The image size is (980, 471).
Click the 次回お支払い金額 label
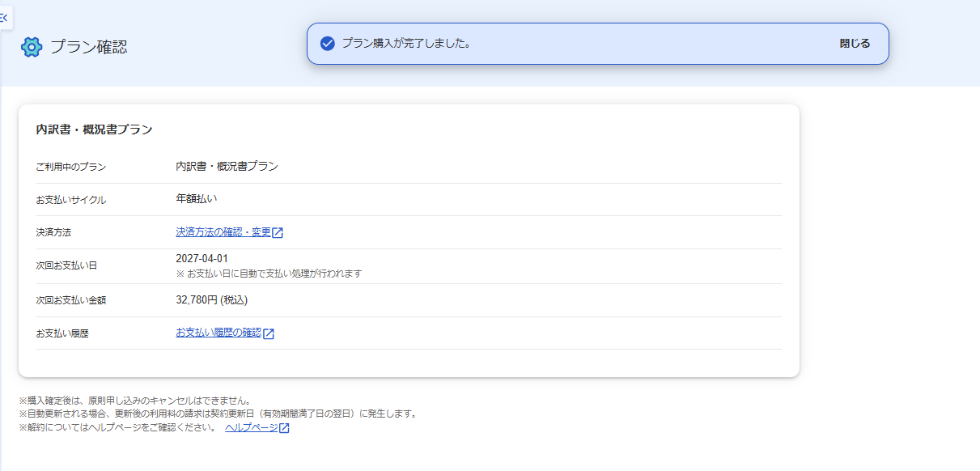(x=71, y=300)
